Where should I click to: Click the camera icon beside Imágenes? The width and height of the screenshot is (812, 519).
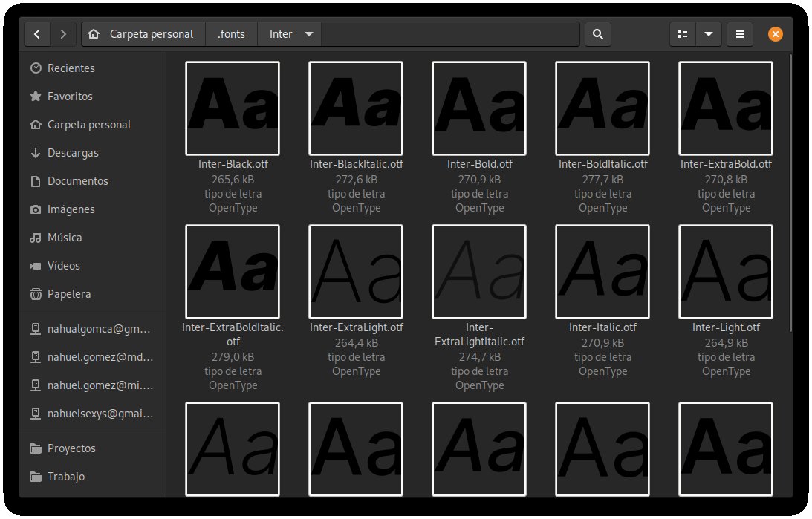(x=36, y=209)
